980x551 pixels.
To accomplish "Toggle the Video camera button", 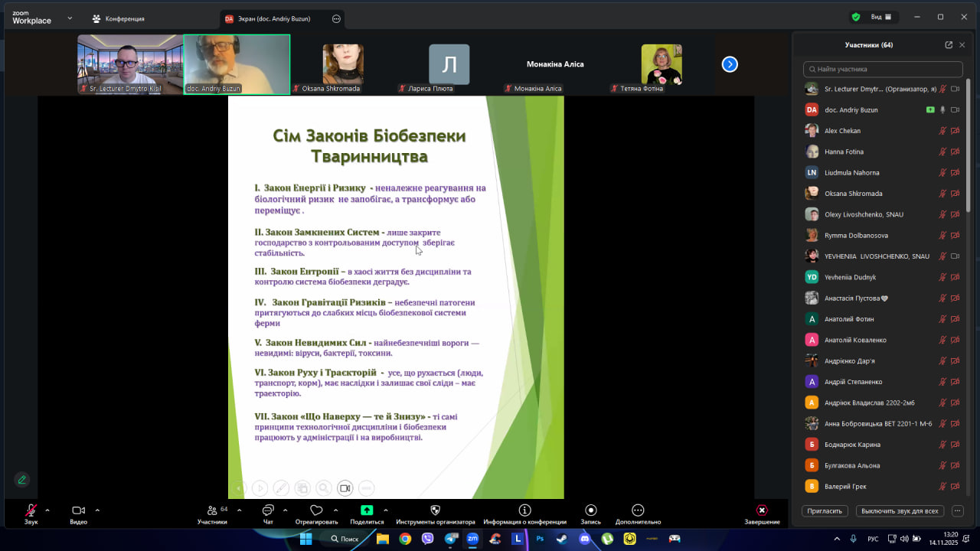I will tap(78, 510).
